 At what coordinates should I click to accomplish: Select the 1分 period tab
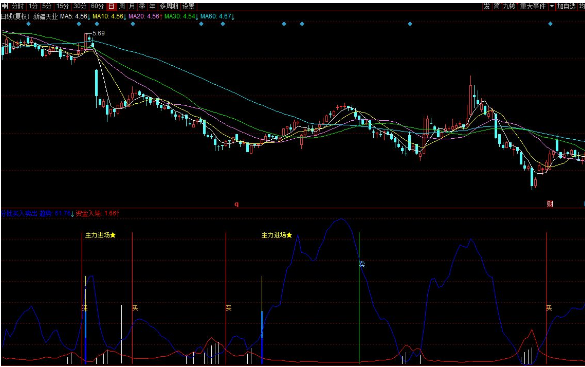pyautogui.click(x=34, y=6)
